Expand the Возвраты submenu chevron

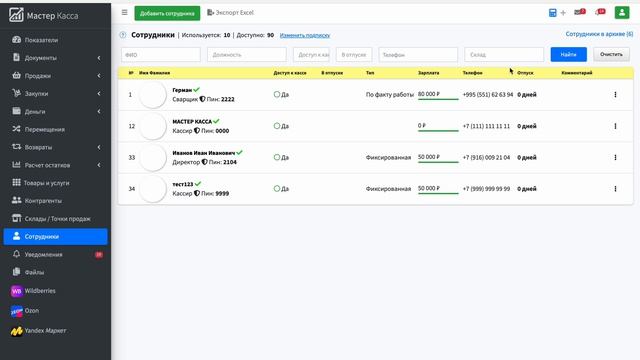99,147
